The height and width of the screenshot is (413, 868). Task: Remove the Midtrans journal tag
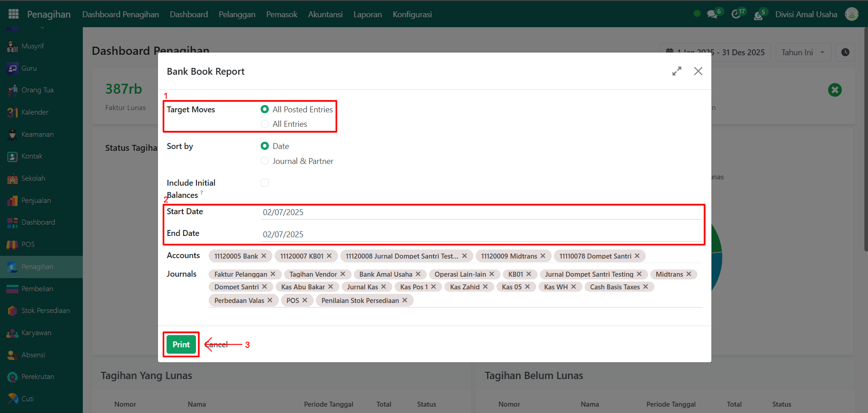point(689,274)
